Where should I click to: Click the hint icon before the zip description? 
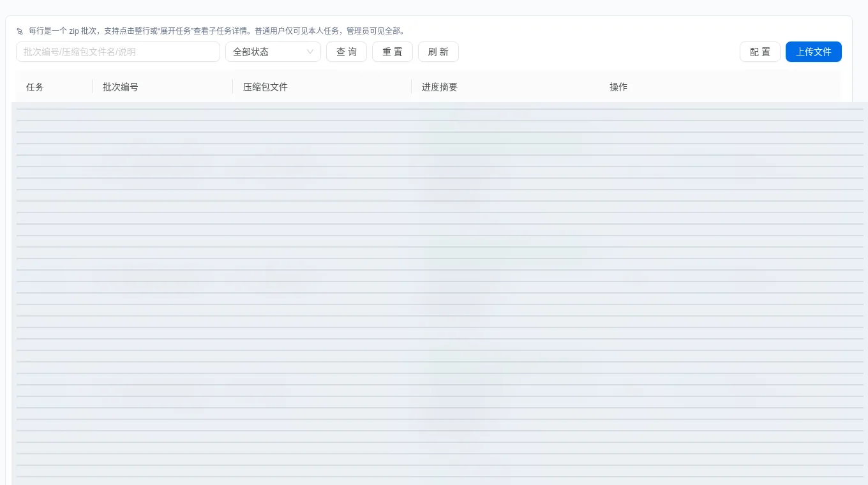(20, 31)
